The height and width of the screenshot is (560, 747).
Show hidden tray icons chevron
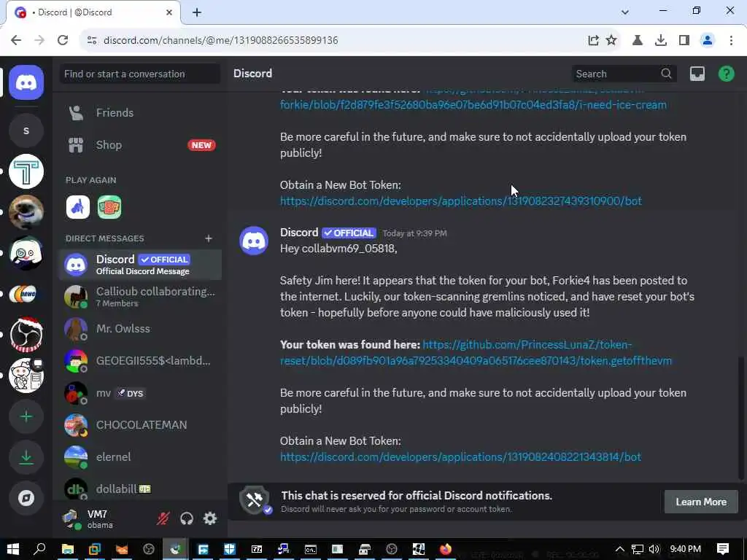[619, 550]
